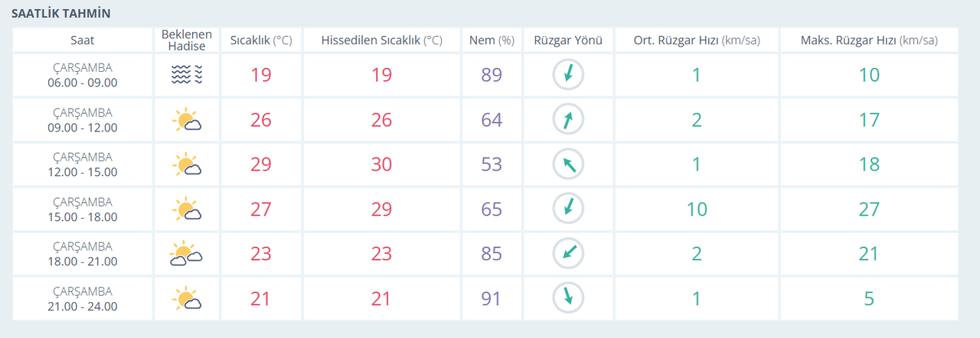Screen dimensions: 980x338
Task: Click the fog icon for 06.00 - 09.00
Action: tap(187, 74)
